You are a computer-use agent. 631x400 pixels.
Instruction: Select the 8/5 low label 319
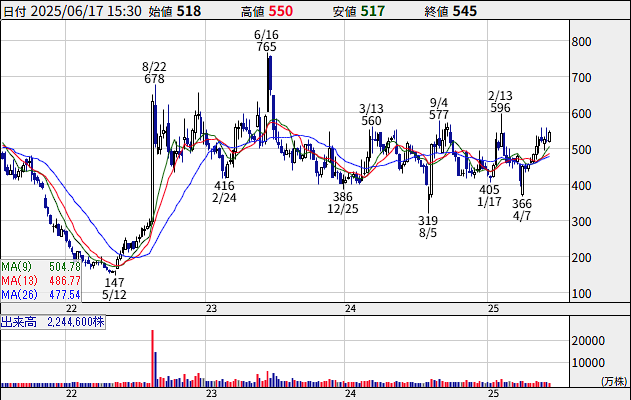(x=428, y=221)
